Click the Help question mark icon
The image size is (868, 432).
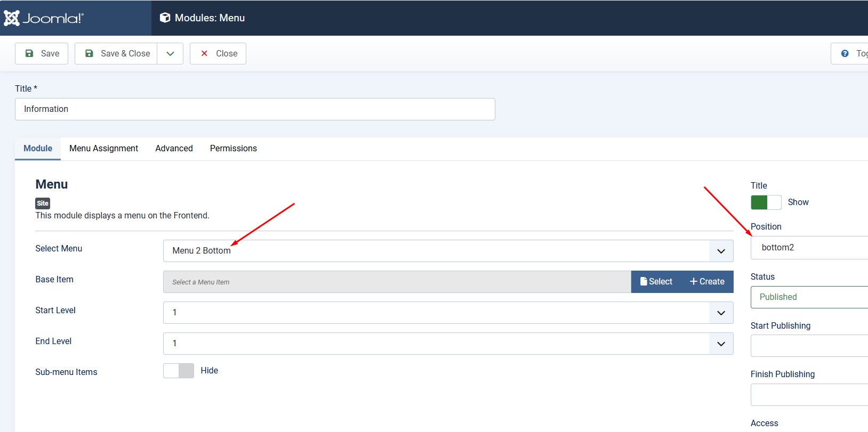tap(845, 53)
